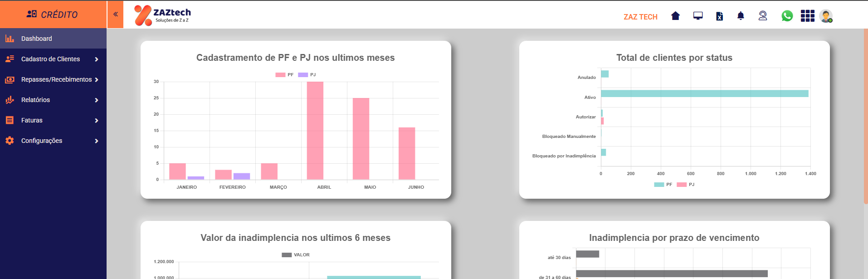Click the monitor icon in header
868x279 pixels.
698,16
